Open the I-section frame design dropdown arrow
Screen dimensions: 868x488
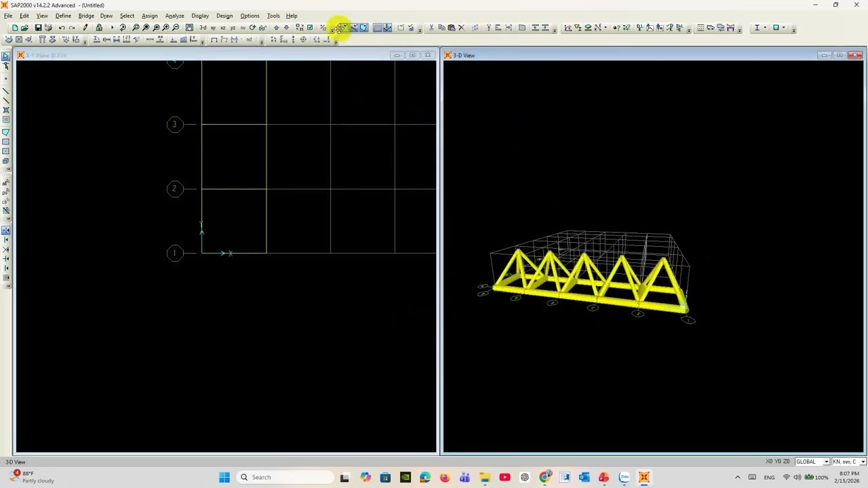(766, 28)
